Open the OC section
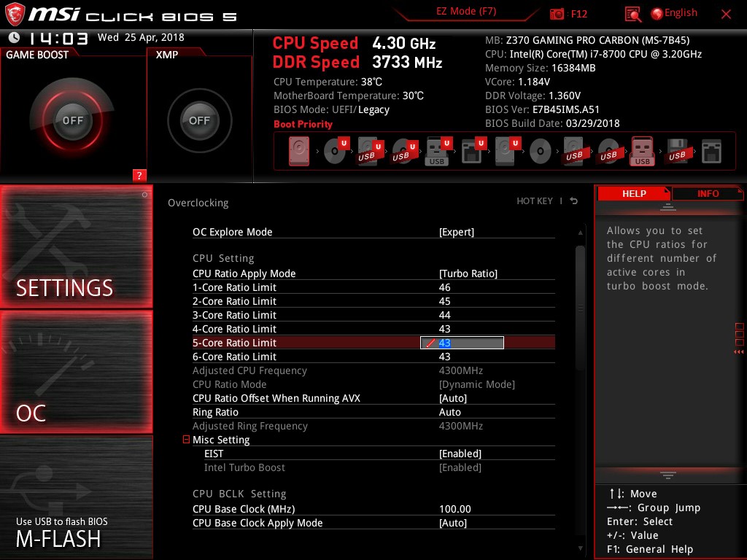The width and height of the screenshot is (747, 560). pos(76,372)
